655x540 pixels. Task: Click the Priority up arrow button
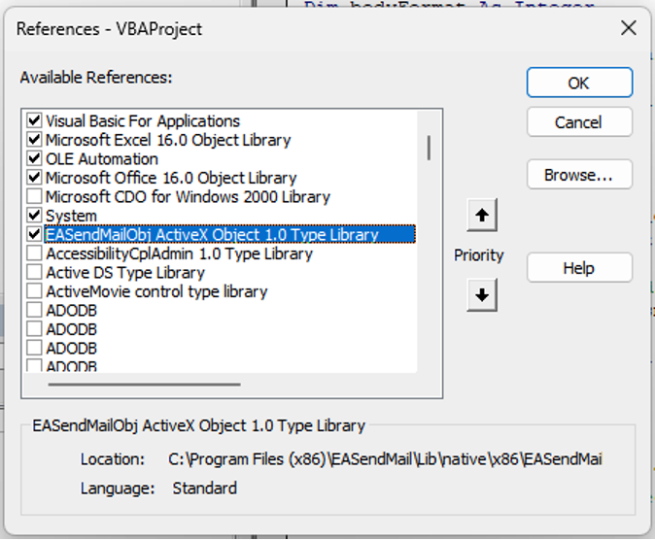[482, 215]
